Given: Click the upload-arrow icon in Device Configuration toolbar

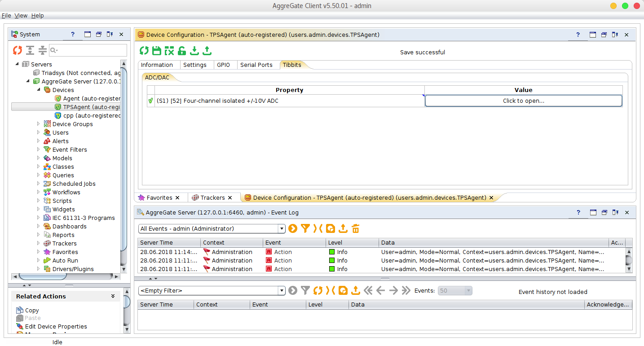Looking at the screenshot, I should click(207, 51).
